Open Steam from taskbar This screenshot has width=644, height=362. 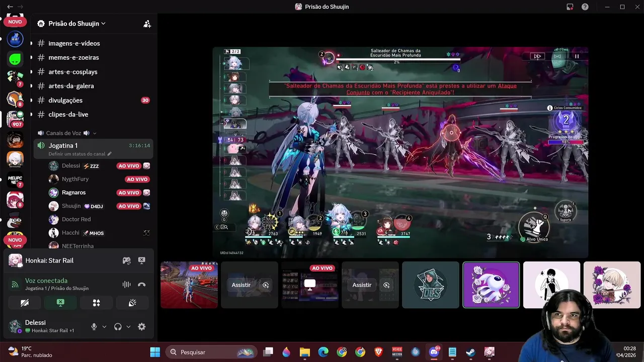pos(470,352)
